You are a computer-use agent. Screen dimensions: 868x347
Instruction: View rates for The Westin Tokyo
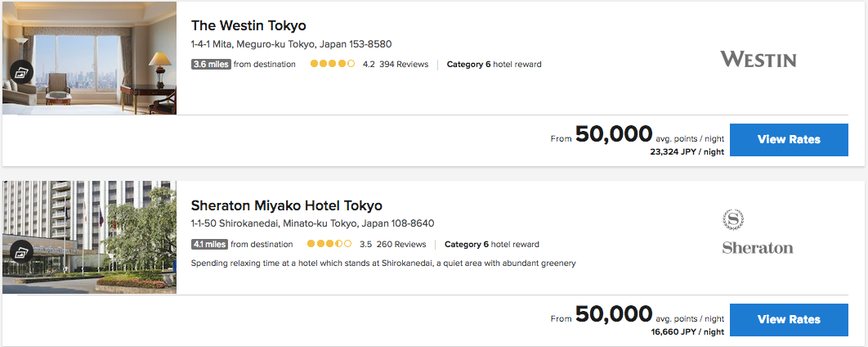pyautogui.click(x=788, y=140)
